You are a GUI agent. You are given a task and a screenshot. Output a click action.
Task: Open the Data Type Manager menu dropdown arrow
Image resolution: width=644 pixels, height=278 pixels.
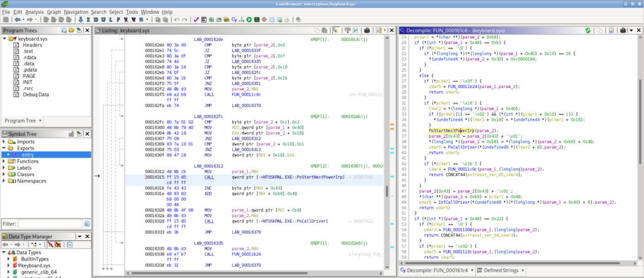pyautogui.click(x=79, y=236)
